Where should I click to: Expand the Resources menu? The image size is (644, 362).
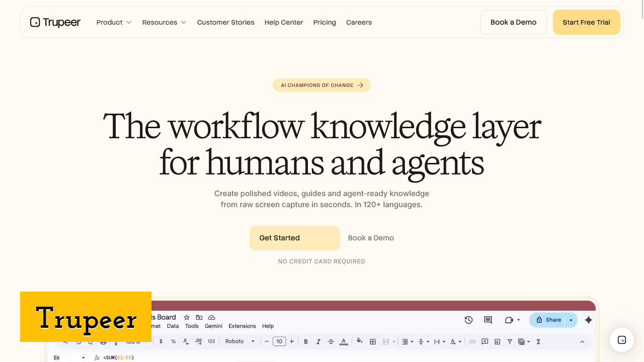[165, 22]
